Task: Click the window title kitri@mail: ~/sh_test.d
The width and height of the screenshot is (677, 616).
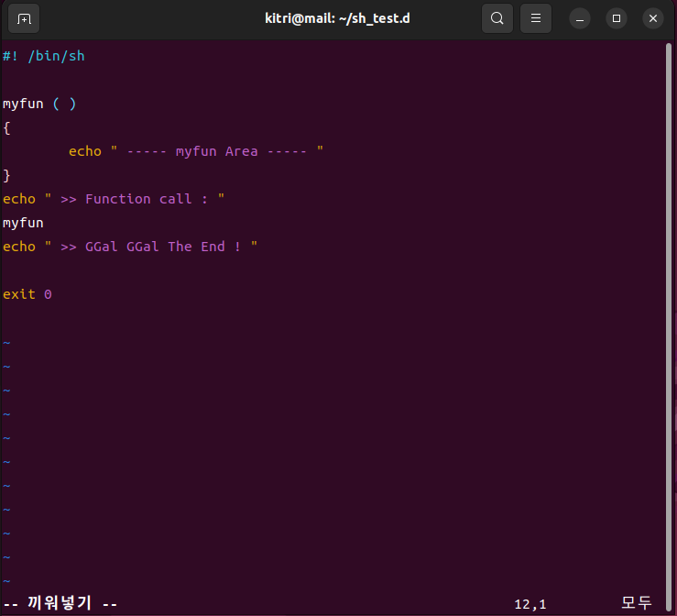Action: click(337, 18)
